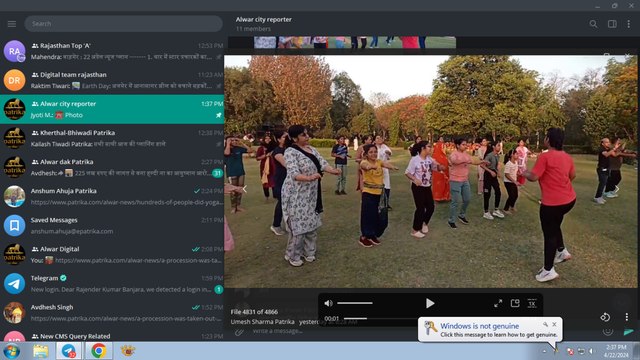Image resolution: width=640 pixels, height=360 pixels.
Task: Search within the Alwar city reporter chat
Action: (x=593, y=24)
